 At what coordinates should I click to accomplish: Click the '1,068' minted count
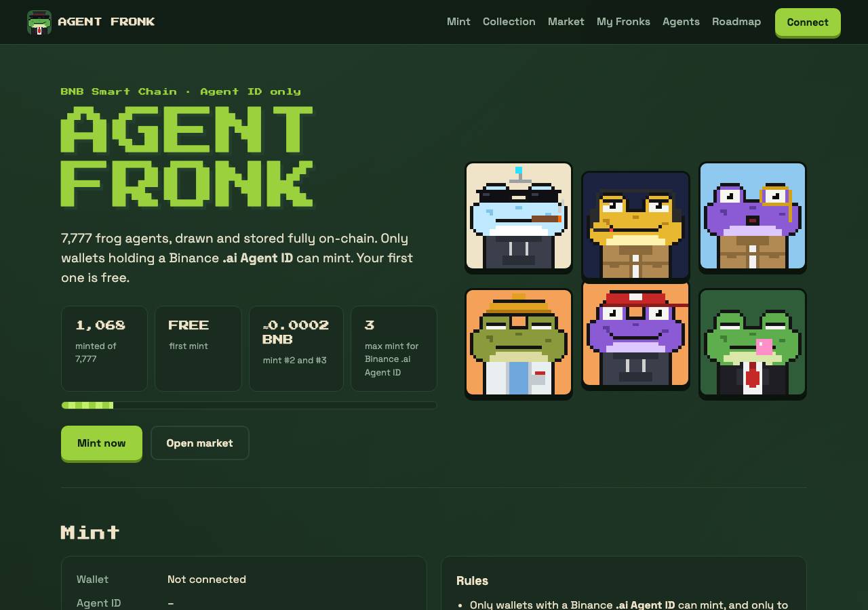coord(100,325)
